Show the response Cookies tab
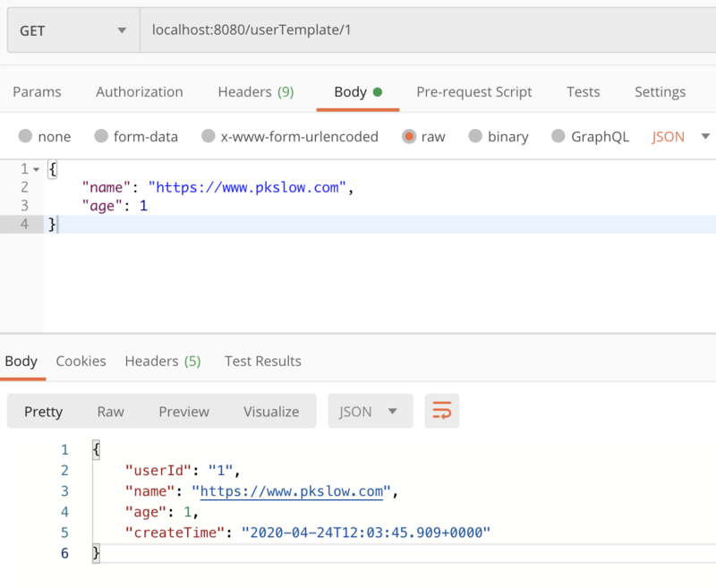Image resolution: width=716 pixels, height=588 pixels. click(81, 361)
